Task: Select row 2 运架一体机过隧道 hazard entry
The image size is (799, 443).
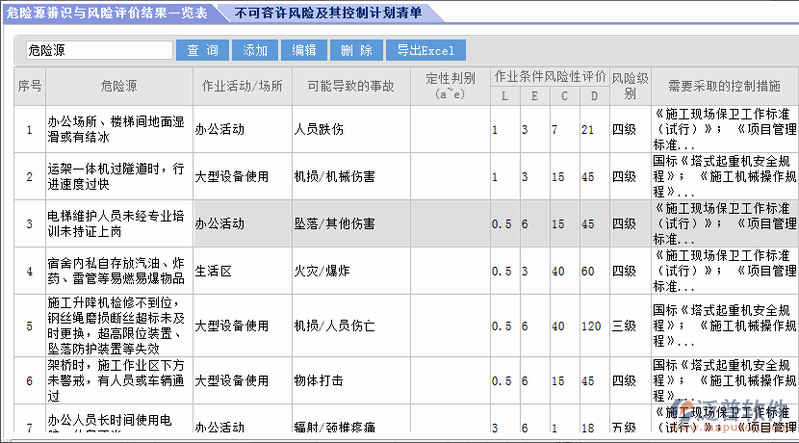Action: click(119, 176)
